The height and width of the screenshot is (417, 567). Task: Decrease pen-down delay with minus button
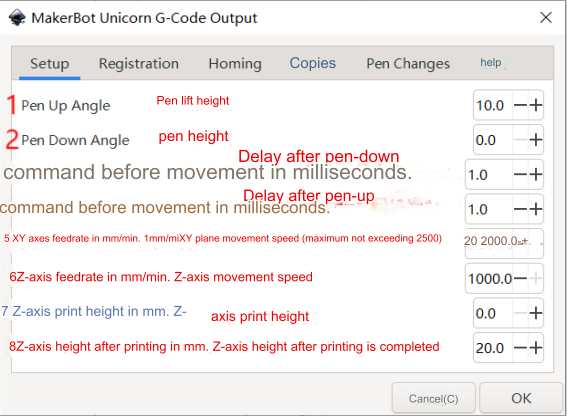(520, 175)
